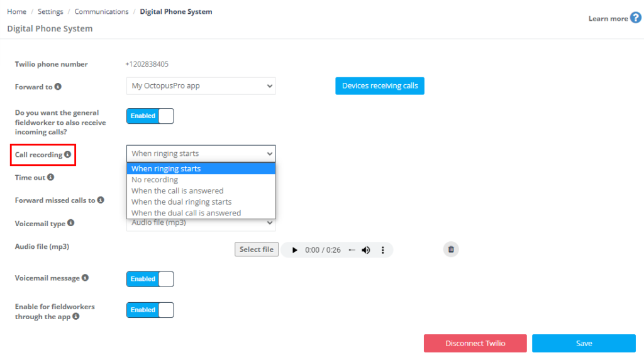Toggle general fieldworker incoming calls switch
This screenshot has height=360, width=644.
coord(150,116)
